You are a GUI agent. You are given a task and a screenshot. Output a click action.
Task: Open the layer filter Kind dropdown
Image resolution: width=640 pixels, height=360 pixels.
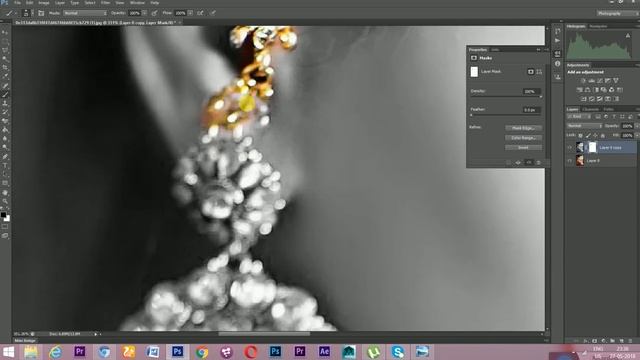tap(579, 117)
